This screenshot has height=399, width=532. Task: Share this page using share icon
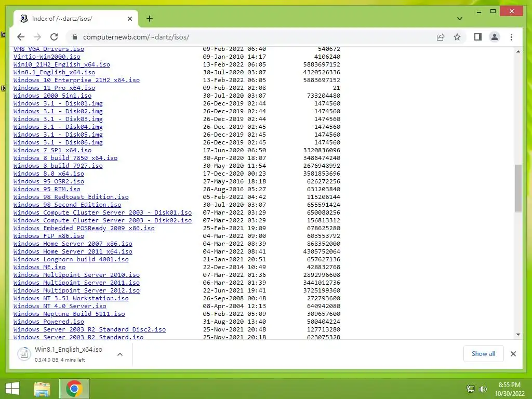pyautogui.click(x=441, y=37)
